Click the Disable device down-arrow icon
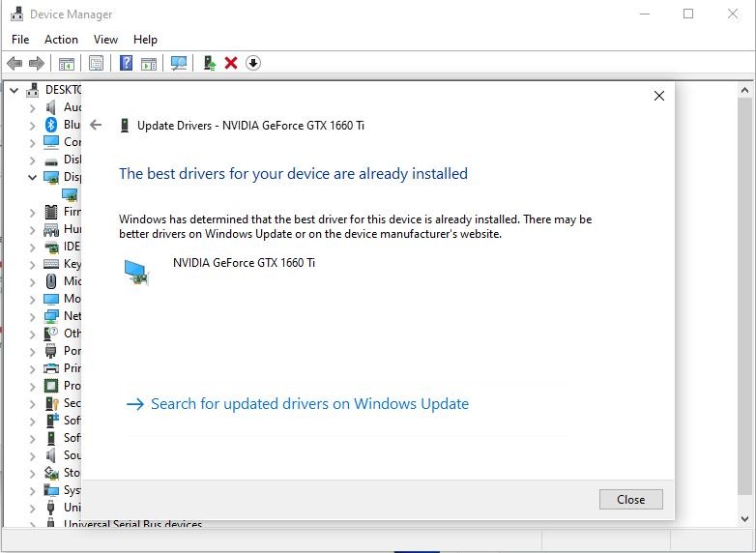The image size is (756, 553). pos(253,63)
